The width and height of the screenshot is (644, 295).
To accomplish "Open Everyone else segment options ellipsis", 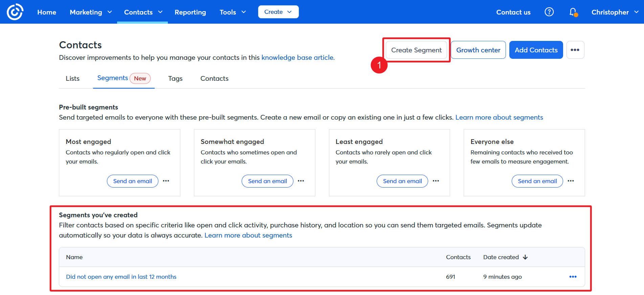I will 571,181.
